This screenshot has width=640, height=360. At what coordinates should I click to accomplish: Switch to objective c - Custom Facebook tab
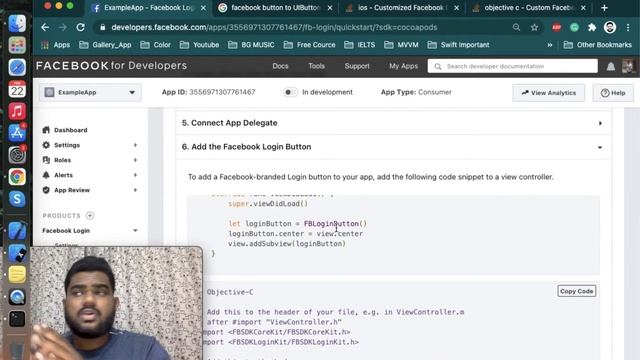click(x=529, y=8)
